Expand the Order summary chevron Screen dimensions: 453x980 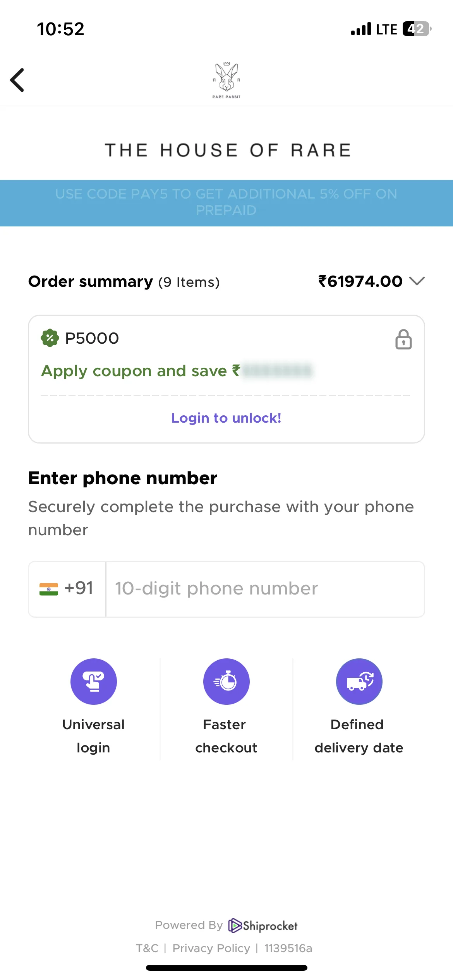(417, 281)
